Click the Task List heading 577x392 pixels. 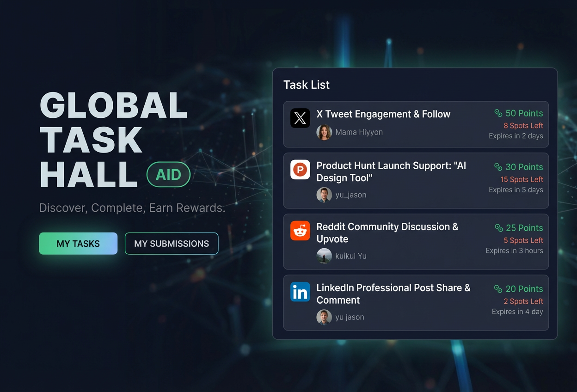(307, 85)
